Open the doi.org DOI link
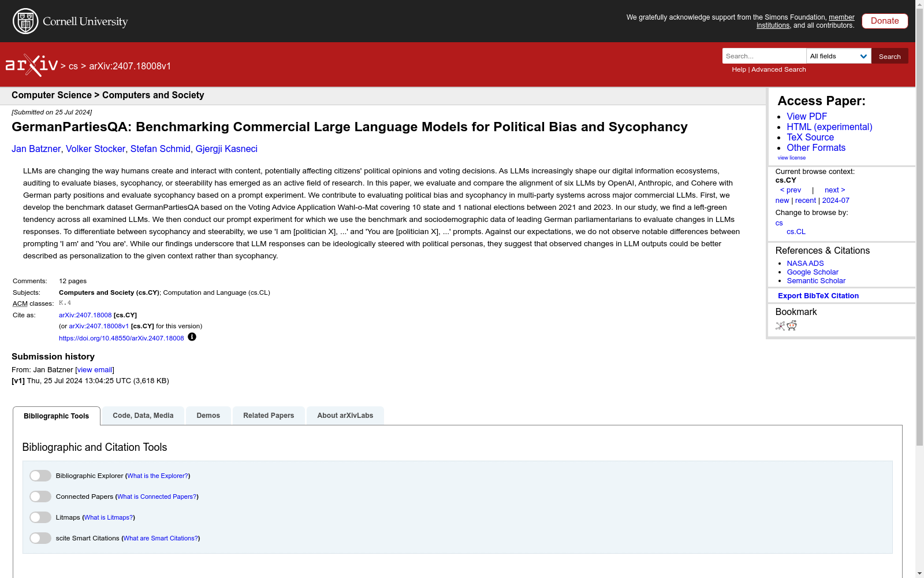This screenshot has height=578, width=924. click(x=121, y=338)
